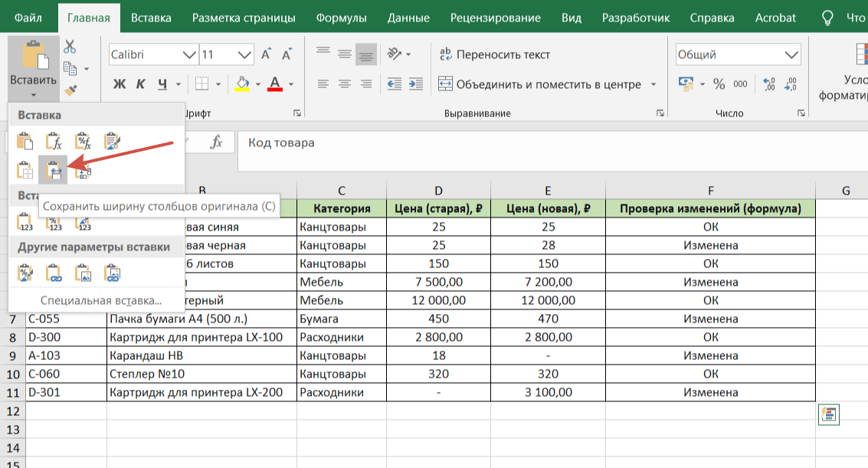Viewport: 868px width, 468px height.
Task: Choose Values and Number Formatting (%123)
Action: 54,224
